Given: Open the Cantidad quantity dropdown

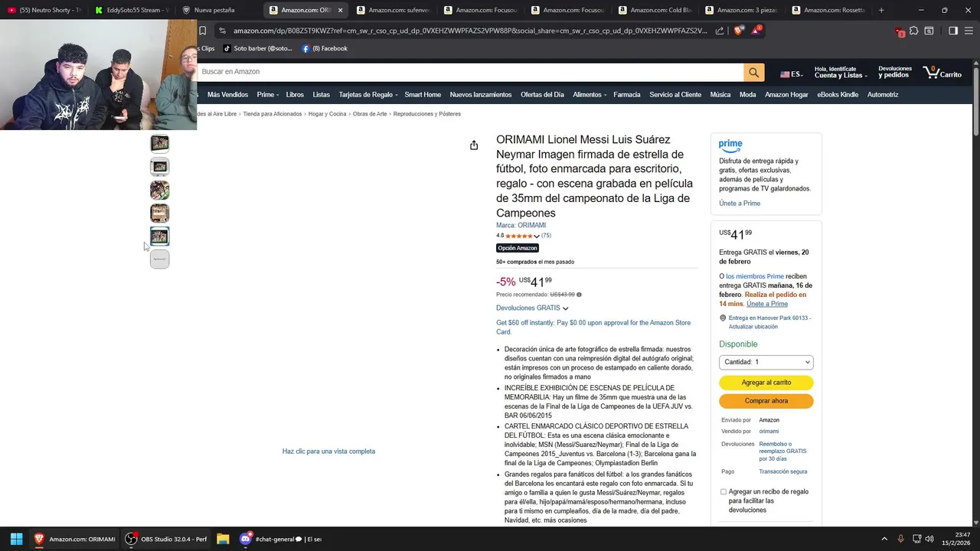Looking at the screenshot, I should (766, 362).
